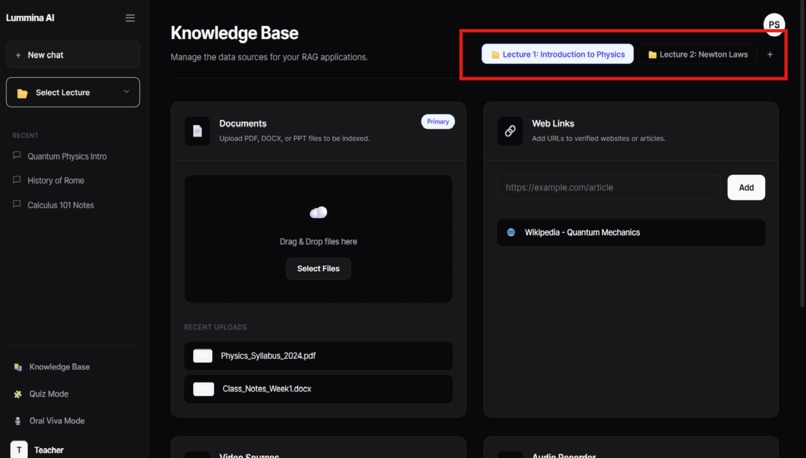Click the Lummina AI logo text
Viewport: 806px width, 458px height.
[30, 18]
